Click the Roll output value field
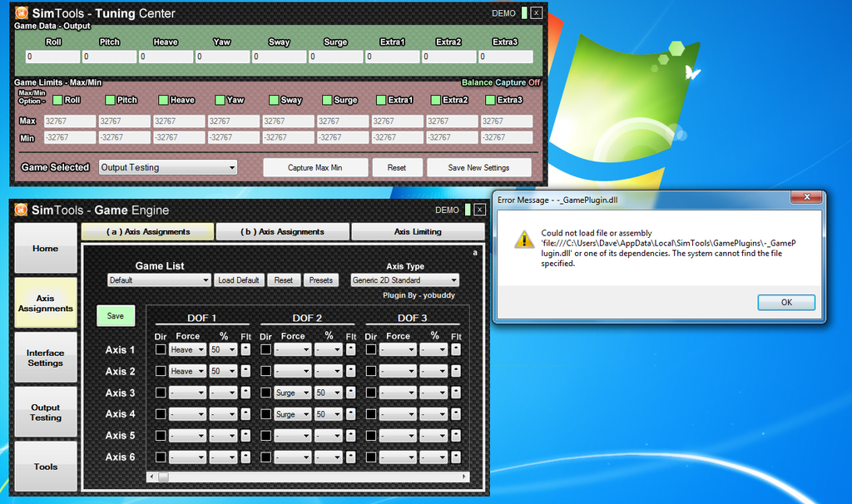Image resolution: width=852 pixels, height=504 pixels. click(x=52, y=57)
